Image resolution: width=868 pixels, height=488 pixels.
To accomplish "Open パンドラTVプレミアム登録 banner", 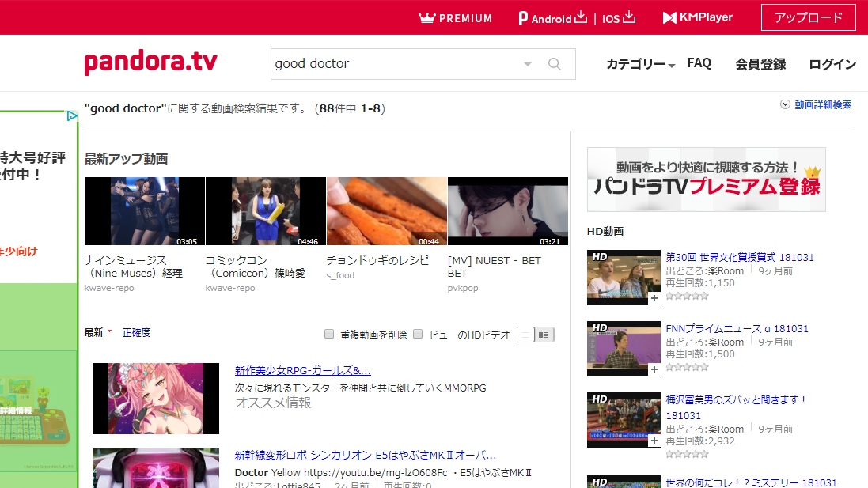I will coord(707,180).
